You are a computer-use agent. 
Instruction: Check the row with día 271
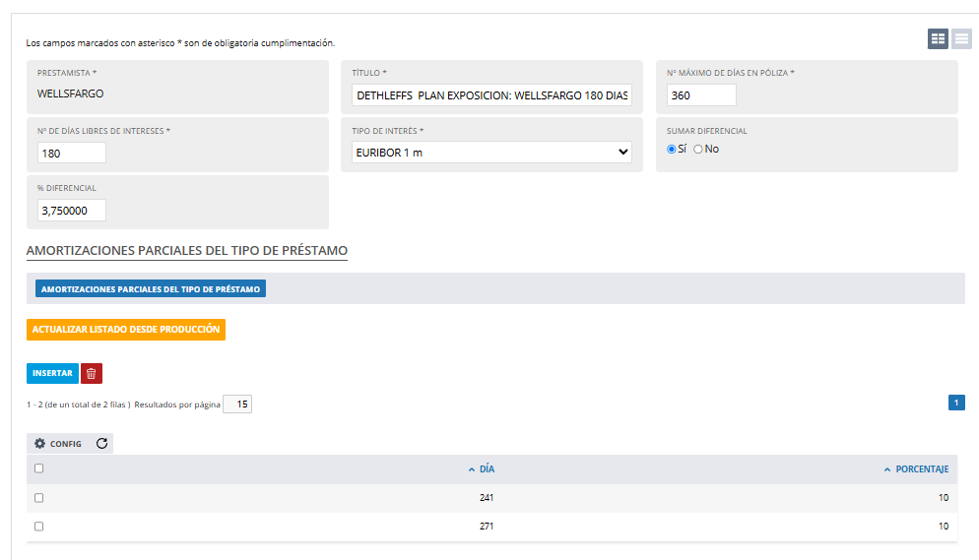(x=38, y=527)
